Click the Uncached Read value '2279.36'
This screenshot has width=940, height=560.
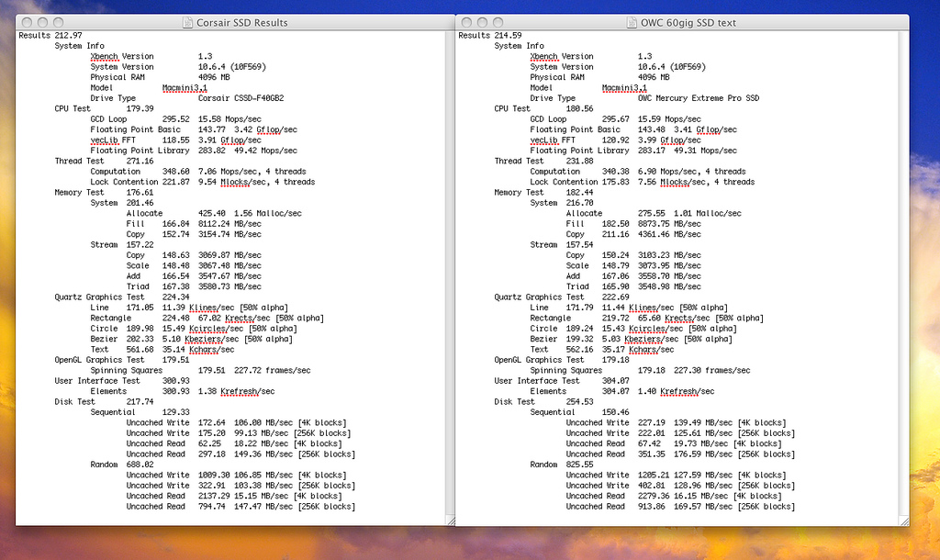pyautogui.click(x=654, y=496)
